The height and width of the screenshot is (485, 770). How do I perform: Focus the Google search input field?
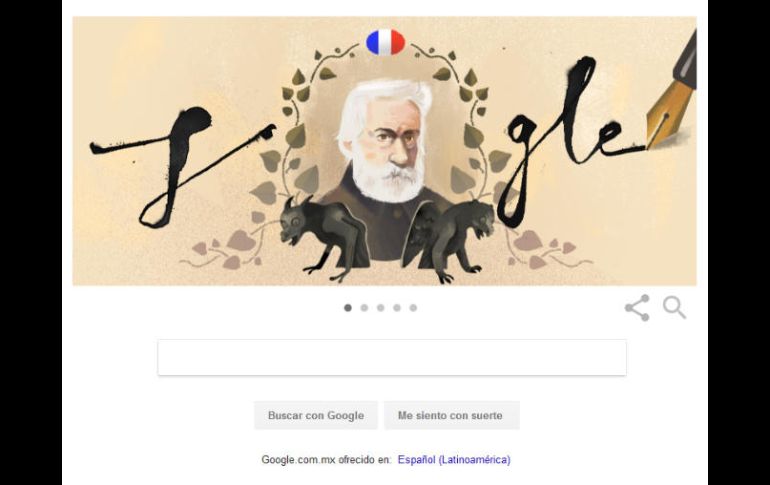[392, 357]
